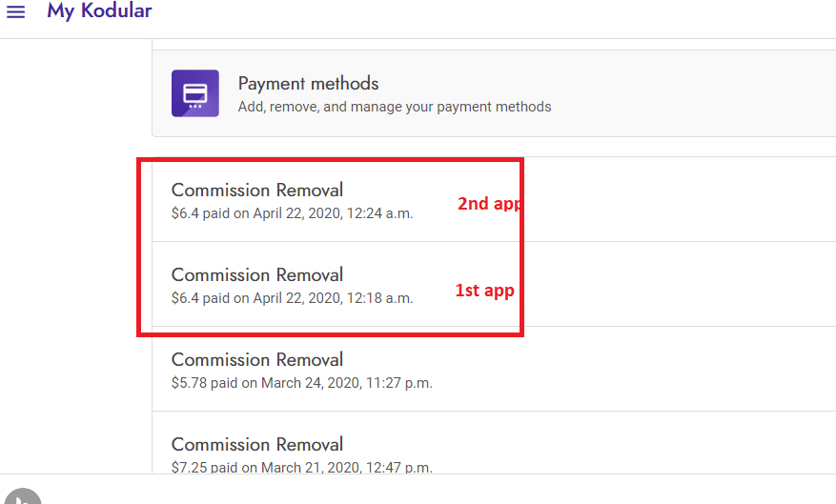
Task: Select the red '1st app' annotation label
Action: coord(484,291)
